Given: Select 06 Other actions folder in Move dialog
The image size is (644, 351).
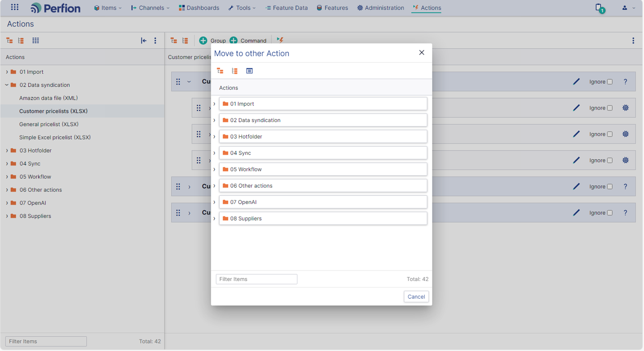Looking at the screenshot, I should click(x=323, y=186).
